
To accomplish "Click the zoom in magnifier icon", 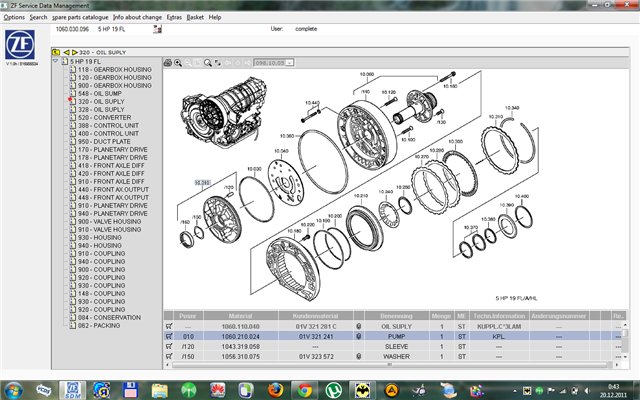I will click(x=178, y=62).
